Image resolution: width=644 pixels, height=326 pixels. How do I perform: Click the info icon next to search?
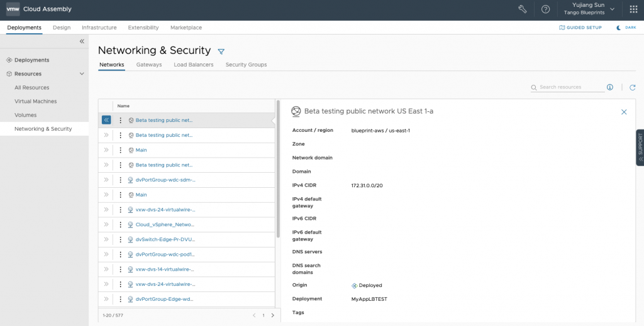[610, 87]
